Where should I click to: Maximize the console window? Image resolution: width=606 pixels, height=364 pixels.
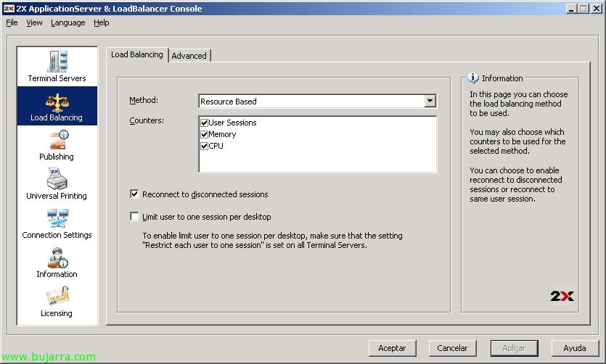pos(584,9)
